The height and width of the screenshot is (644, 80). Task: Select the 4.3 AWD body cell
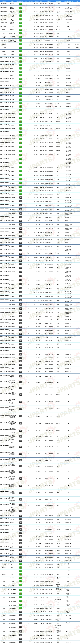(x=58, y=8)
